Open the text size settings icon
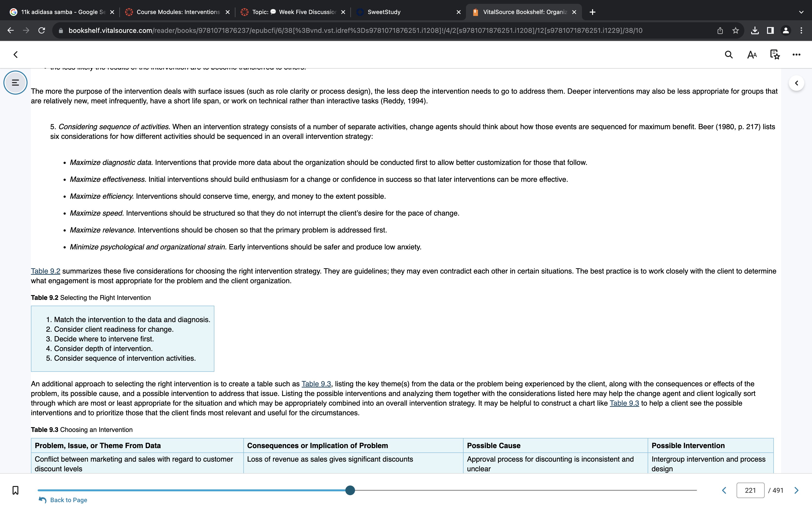This screenshot has width=812, height=507. pyautogui.click(x=752, y=55)
